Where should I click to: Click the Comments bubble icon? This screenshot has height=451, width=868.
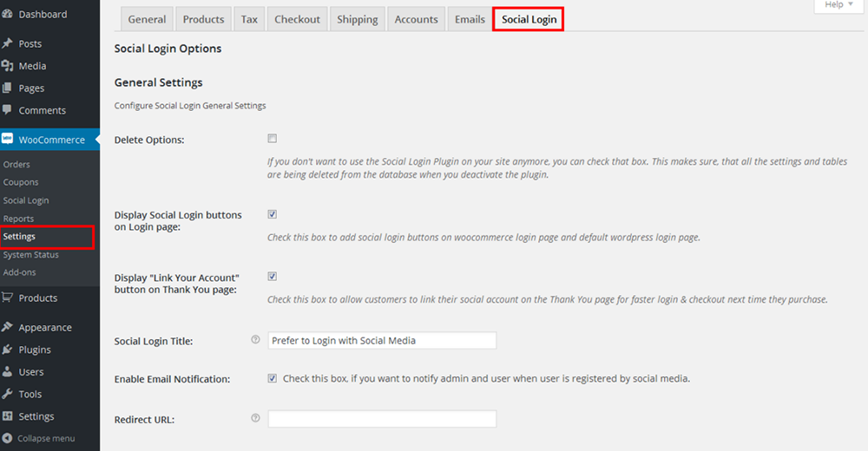(x=8, y=110)
